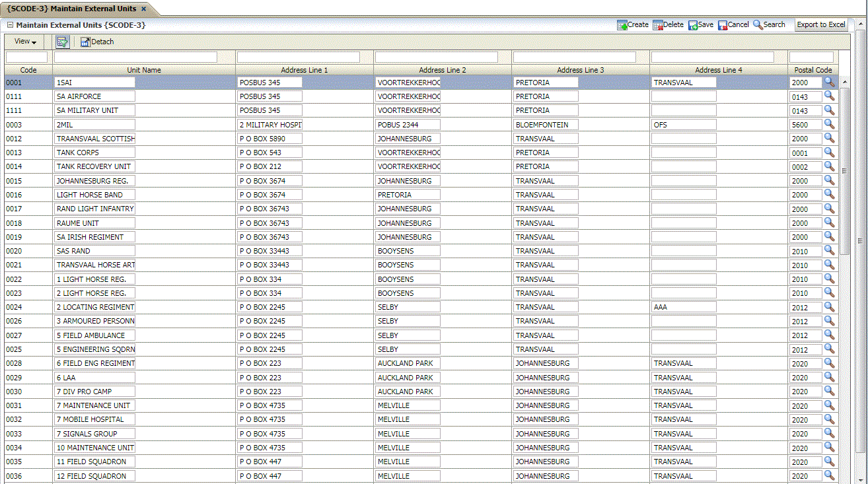Open the View dropdown menu

point(25,42)
